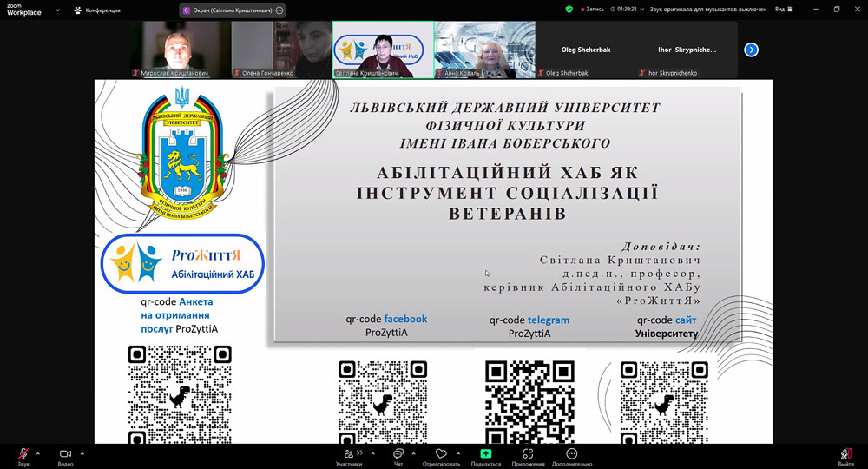
Task: Click Zoom Workplace logo
Action: click(x=23, y=10)
